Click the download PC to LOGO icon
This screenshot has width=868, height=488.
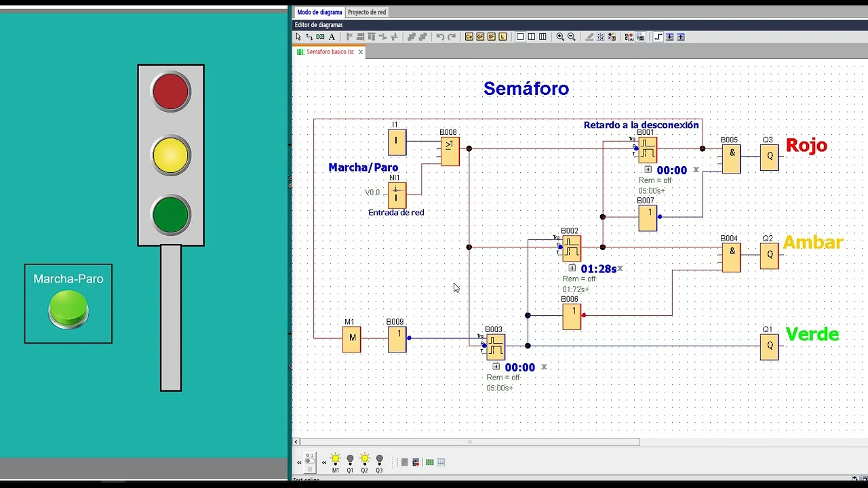click(x=670, y=37)
